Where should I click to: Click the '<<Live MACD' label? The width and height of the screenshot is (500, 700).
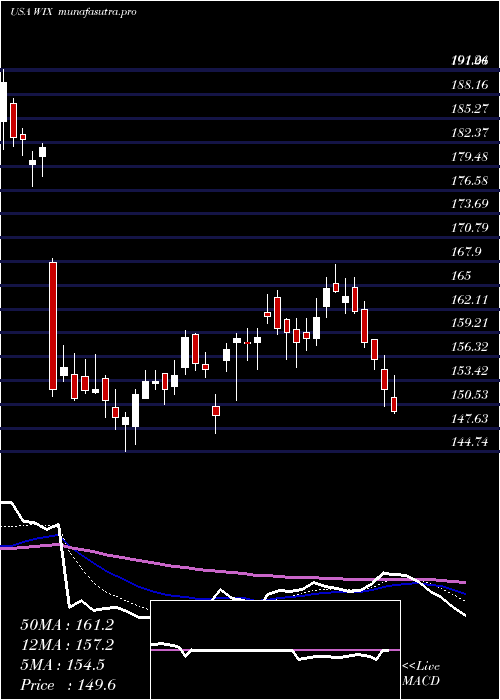[421, 674]
